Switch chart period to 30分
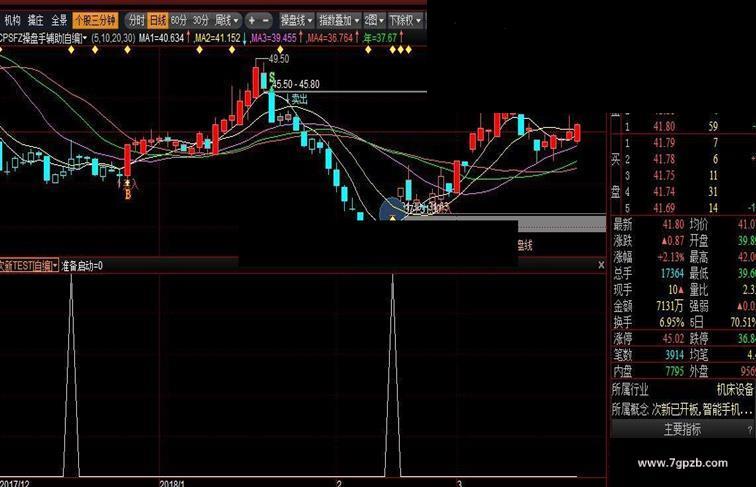The width and height of the screenshot is (756, 487). click(x=201, y=21)
